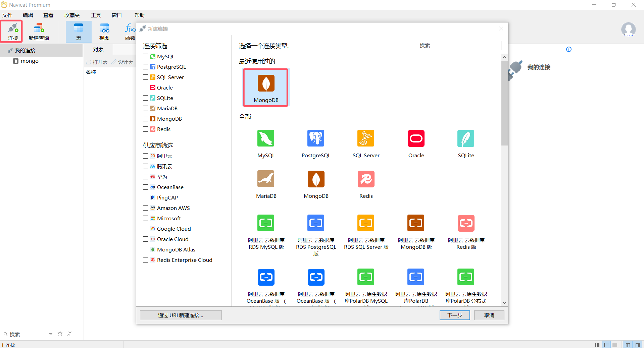Click the filter icon beside the sidebar search
Image resolution: width=644 pixels, height=348 pixels.
click(x=51, y=334)
